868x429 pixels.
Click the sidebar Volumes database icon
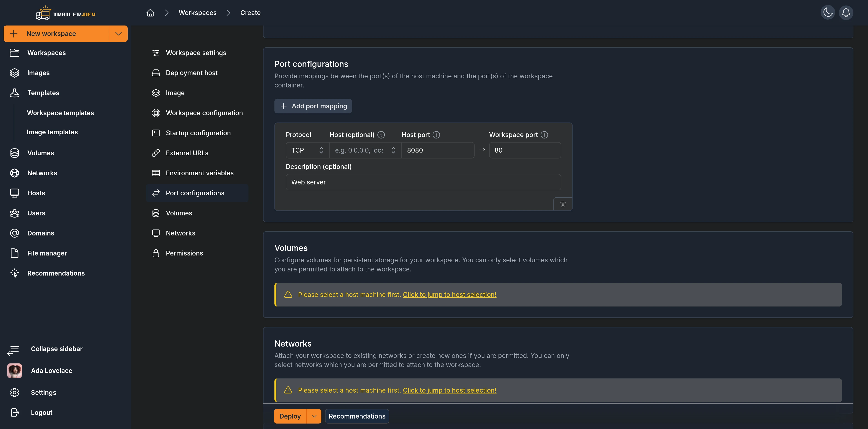15,153
